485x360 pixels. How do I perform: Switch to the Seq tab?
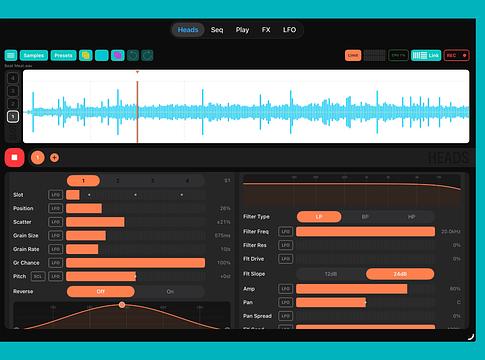click(217, 30)
